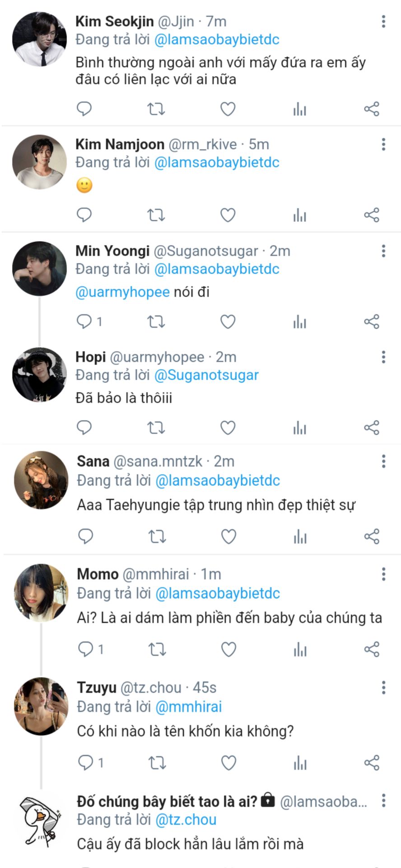Open more options menu on Sana's tweet

pyautogui.click(x=383, y=461)
